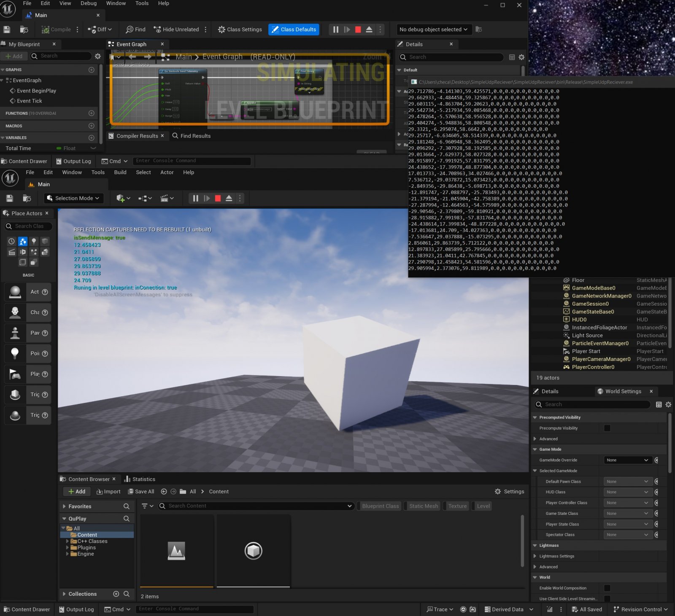
Task: Open help for the Actor entry
Action: pos(45,292)
